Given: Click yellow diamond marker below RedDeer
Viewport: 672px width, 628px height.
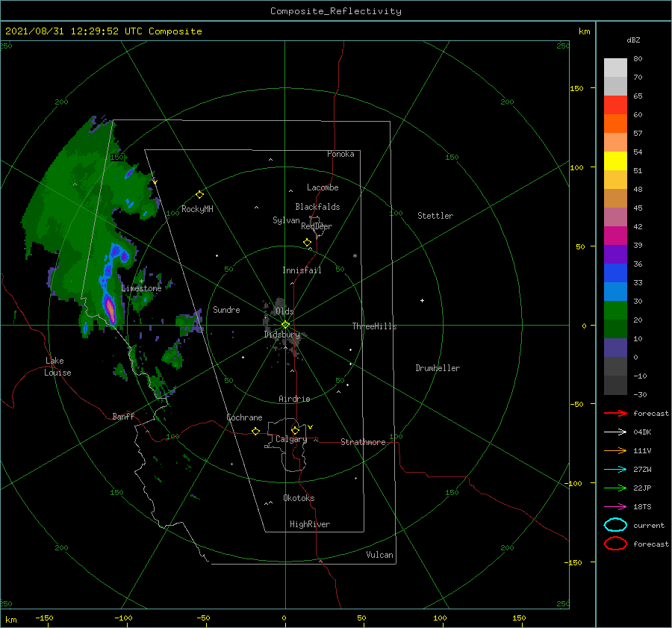Looking at the screenshot, I should pos(307,243).
